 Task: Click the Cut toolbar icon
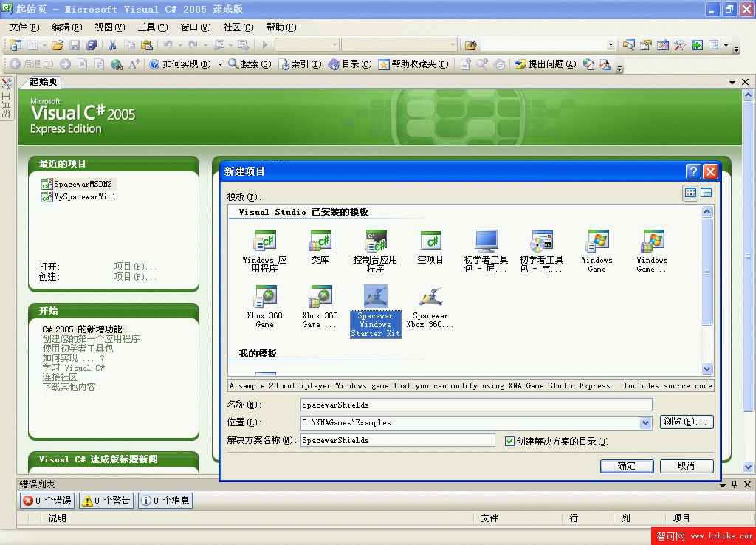tap(112, 45)
